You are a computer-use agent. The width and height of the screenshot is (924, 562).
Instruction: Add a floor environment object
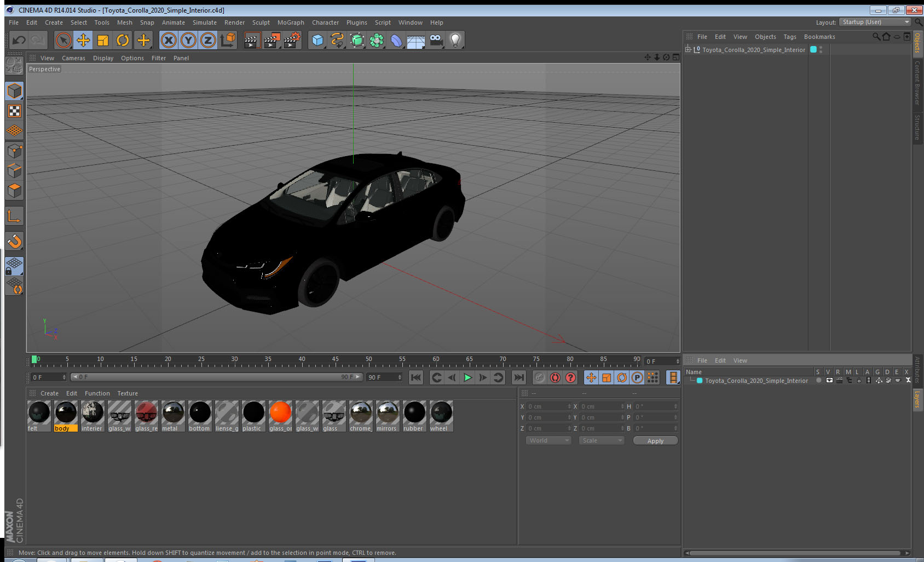click(416, 40)
